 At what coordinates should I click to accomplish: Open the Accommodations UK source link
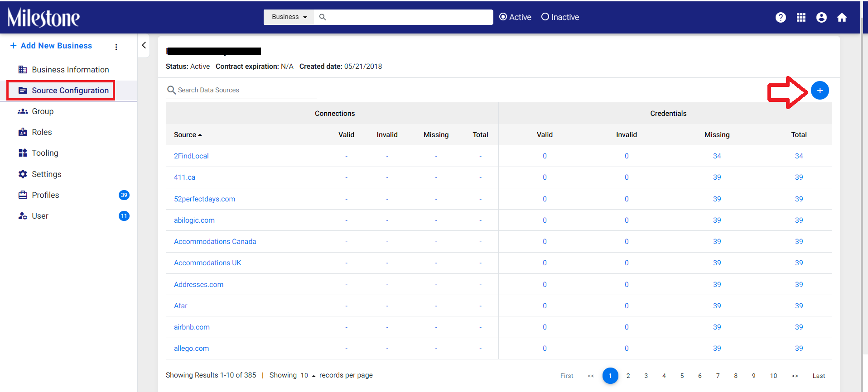(207, 263)
